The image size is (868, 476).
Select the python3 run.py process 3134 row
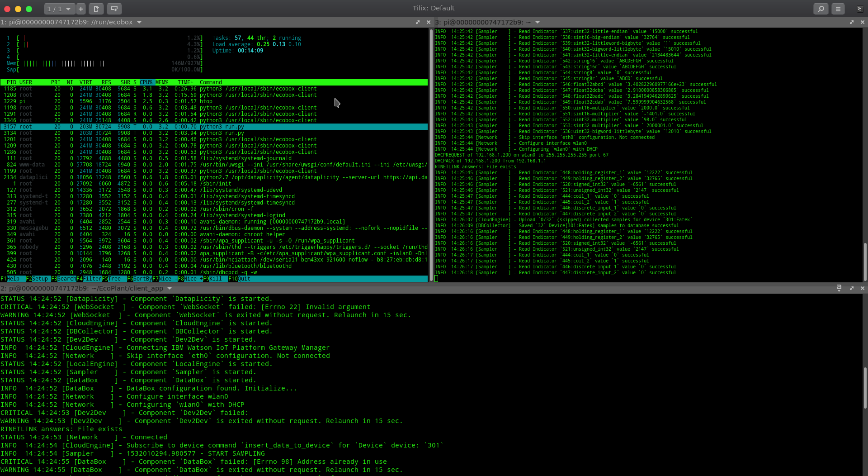pyautogui.click(x=214, y=133)
